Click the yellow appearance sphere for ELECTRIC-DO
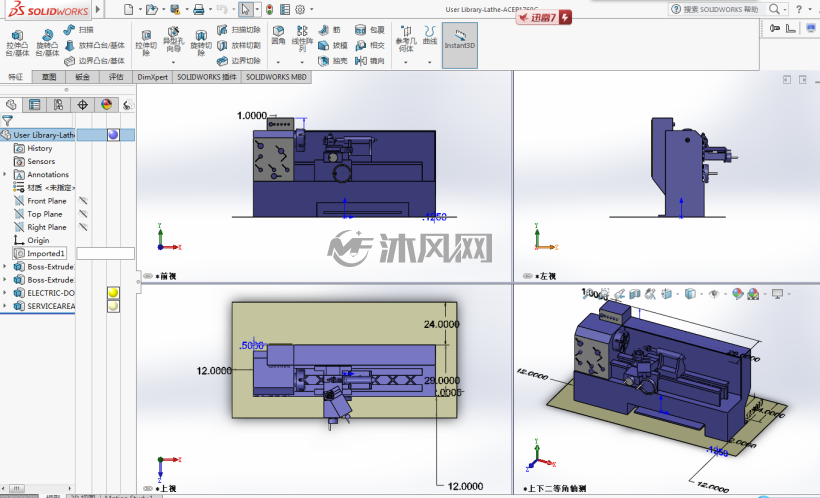Viewport: 820px width, 498px height. (113, 292)
